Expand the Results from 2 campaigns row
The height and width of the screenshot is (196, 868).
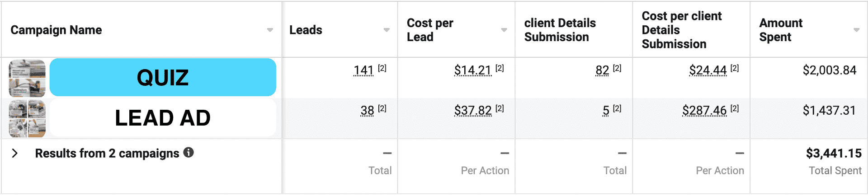[15, 153]
